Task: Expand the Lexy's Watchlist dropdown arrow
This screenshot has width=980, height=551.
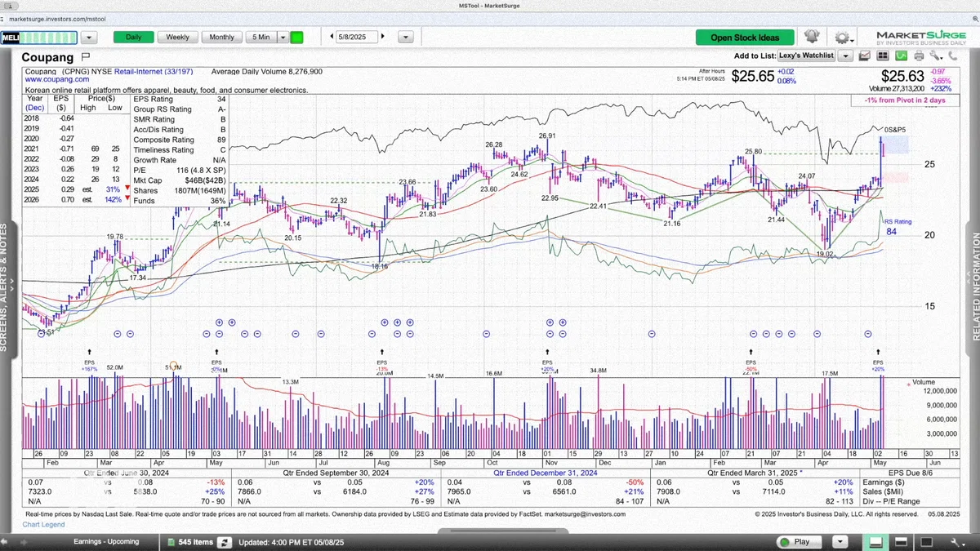Action: click(x=845, y=56)
